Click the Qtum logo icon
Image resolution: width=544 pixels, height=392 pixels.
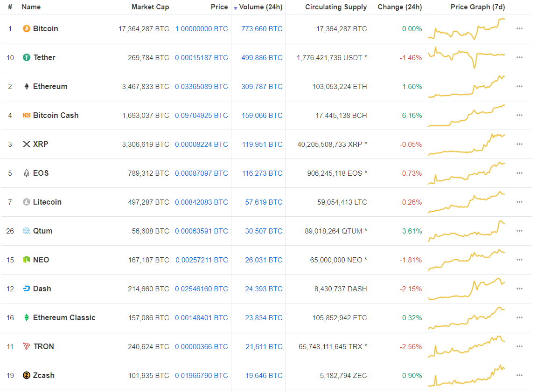(x=27, y=231)
